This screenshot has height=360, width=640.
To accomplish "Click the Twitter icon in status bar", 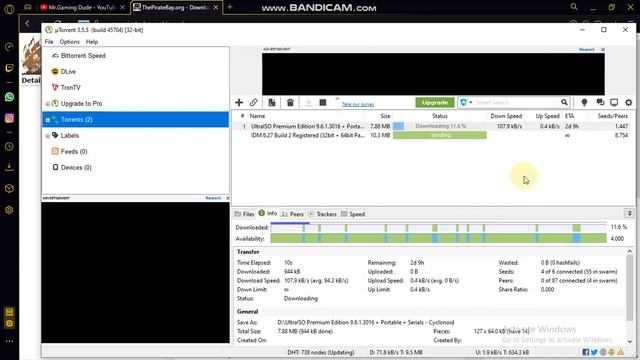I will tap(594, 352).
